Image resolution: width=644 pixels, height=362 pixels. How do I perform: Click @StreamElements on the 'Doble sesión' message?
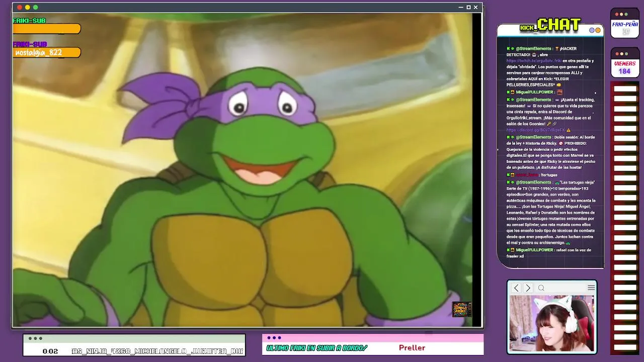click(x=533, y=137)
